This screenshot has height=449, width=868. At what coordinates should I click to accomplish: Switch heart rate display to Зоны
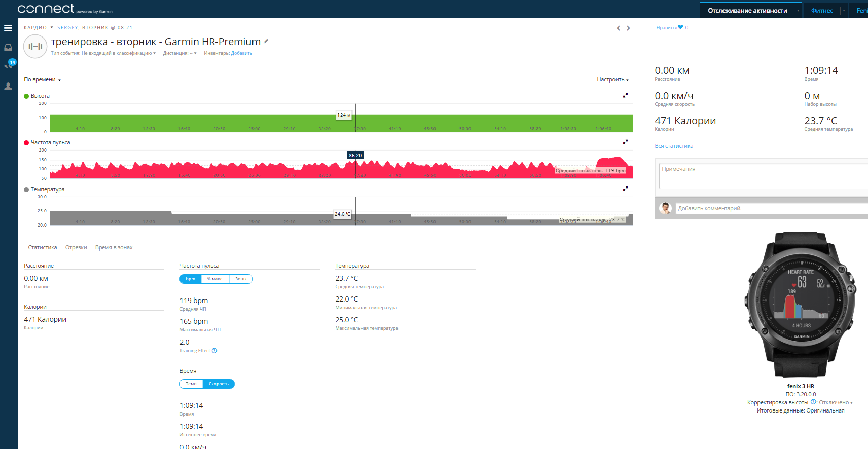[241, 279]
